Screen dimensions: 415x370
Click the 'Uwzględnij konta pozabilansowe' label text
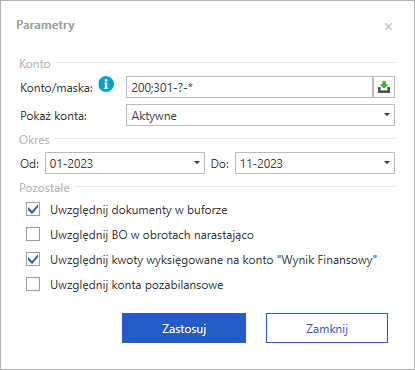tap(137, 285)
